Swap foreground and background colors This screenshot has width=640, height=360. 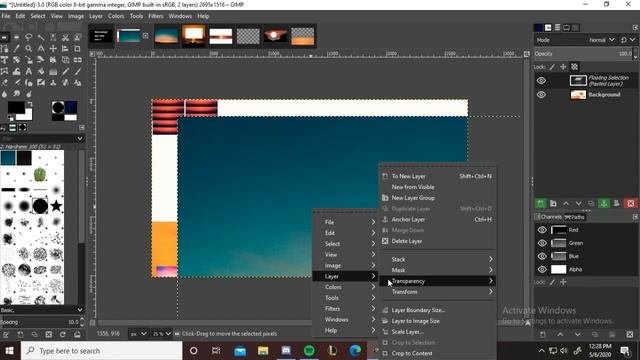pos(29,104)
